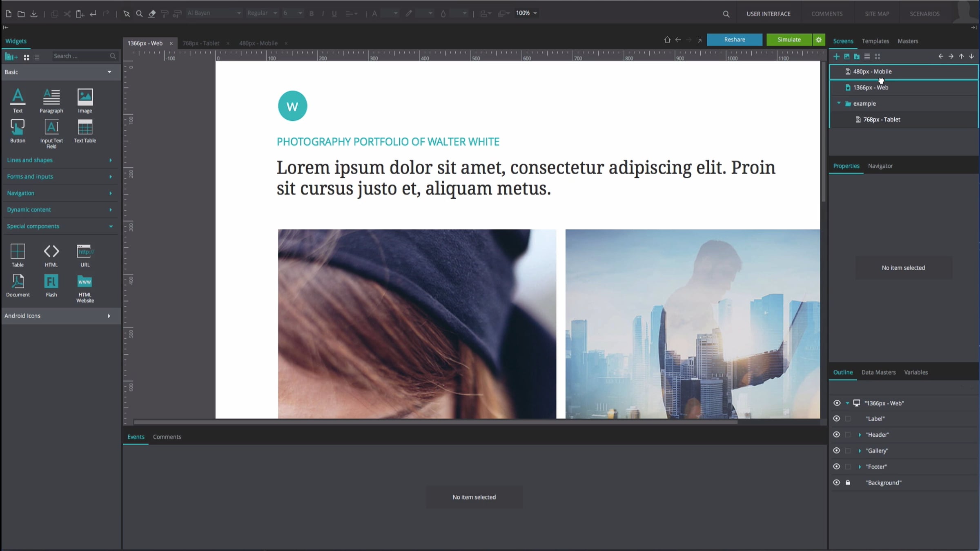Expand the "Gallery" group in Outline
The image size is (980, 551).
tap(860, 451)
